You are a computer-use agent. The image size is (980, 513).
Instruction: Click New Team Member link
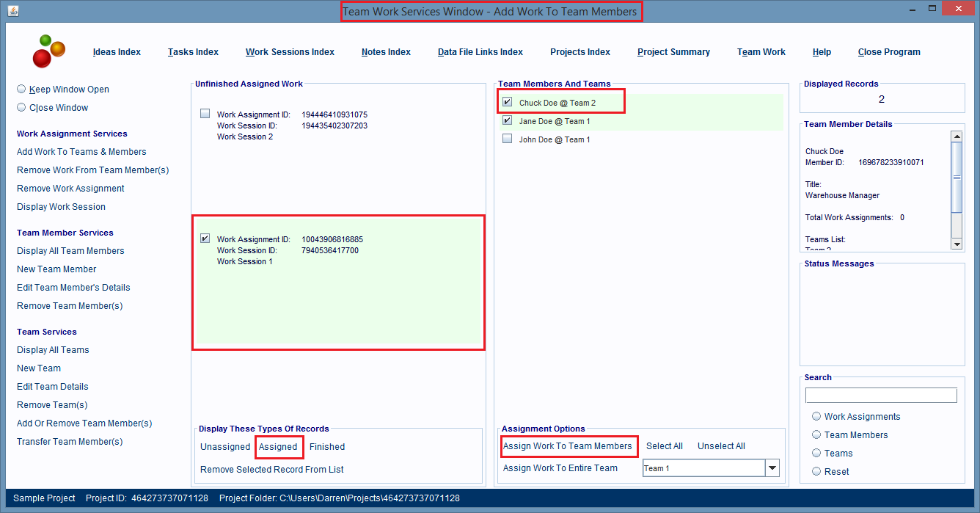coord(56,269)
